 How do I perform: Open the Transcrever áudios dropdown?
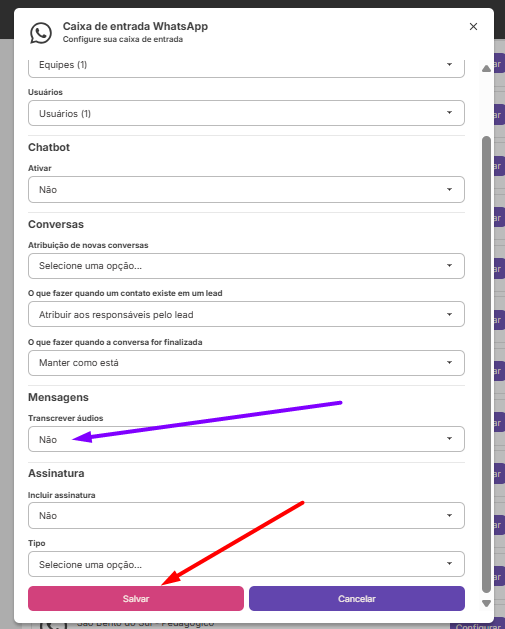click(246, 439)
